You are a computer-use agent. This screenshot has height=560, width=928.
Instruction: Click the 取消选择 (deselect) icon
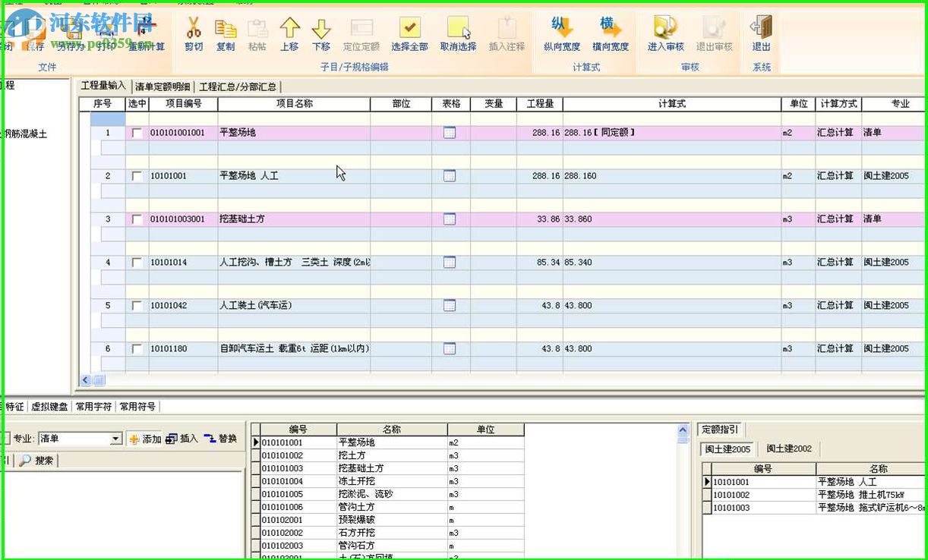458,30
